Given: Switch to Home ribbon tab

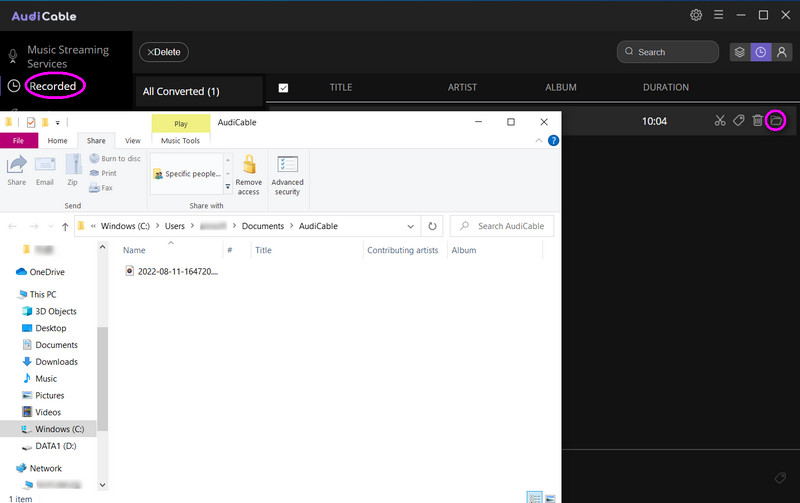Looking at the screenshot, I should pos(57,141).
